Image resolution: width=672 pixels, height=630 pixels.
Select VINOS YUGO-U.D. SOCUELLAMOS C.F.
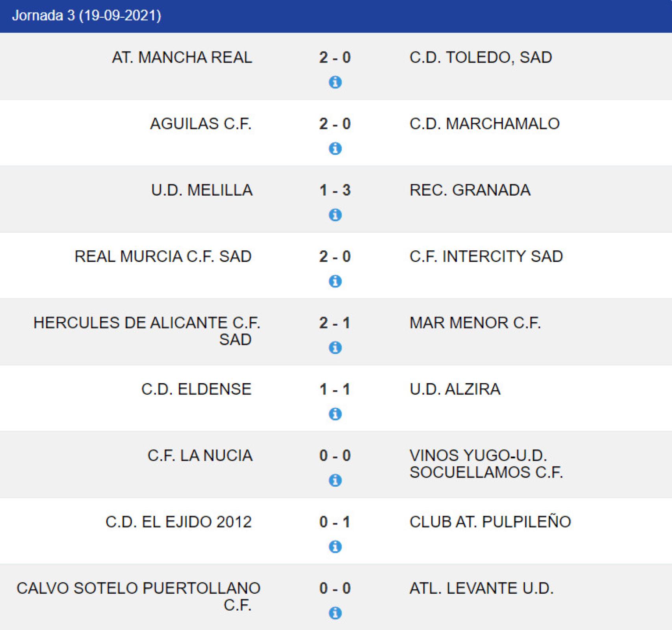click(x=486, y=464)
